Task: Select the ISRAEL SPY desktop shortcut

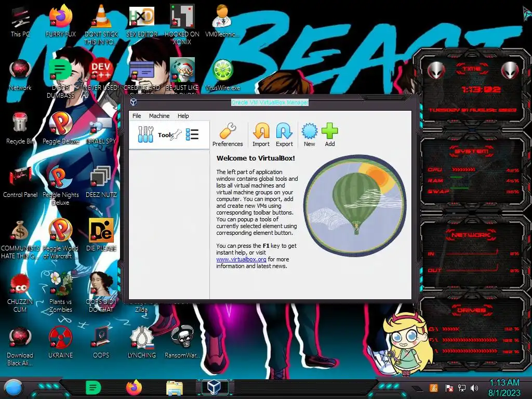Action: pos(101,130)
